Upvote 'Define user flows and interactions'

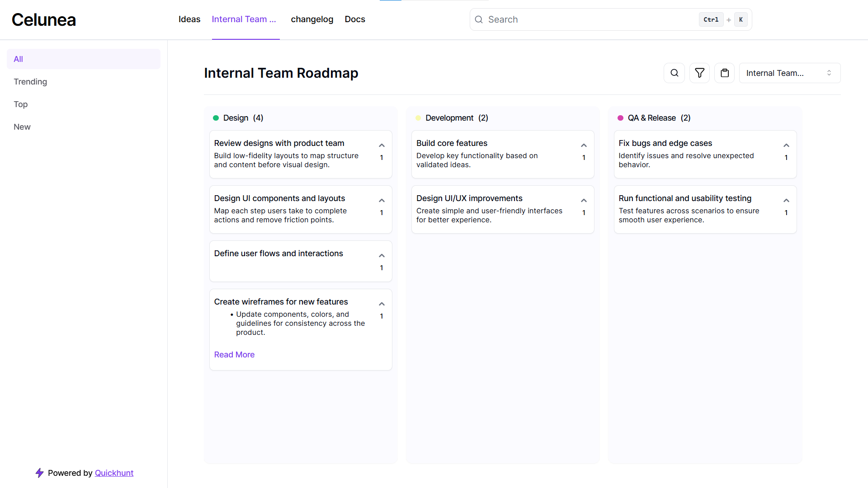click(382, 256)
